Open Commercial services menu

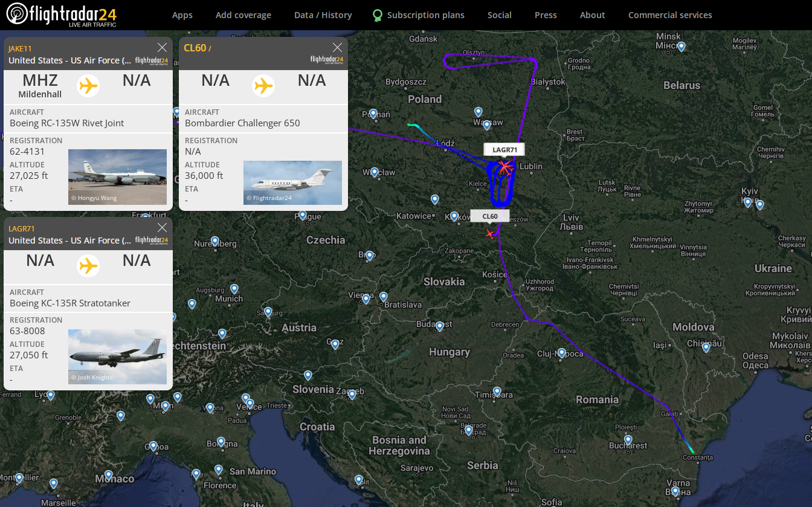tap(670, 15)
